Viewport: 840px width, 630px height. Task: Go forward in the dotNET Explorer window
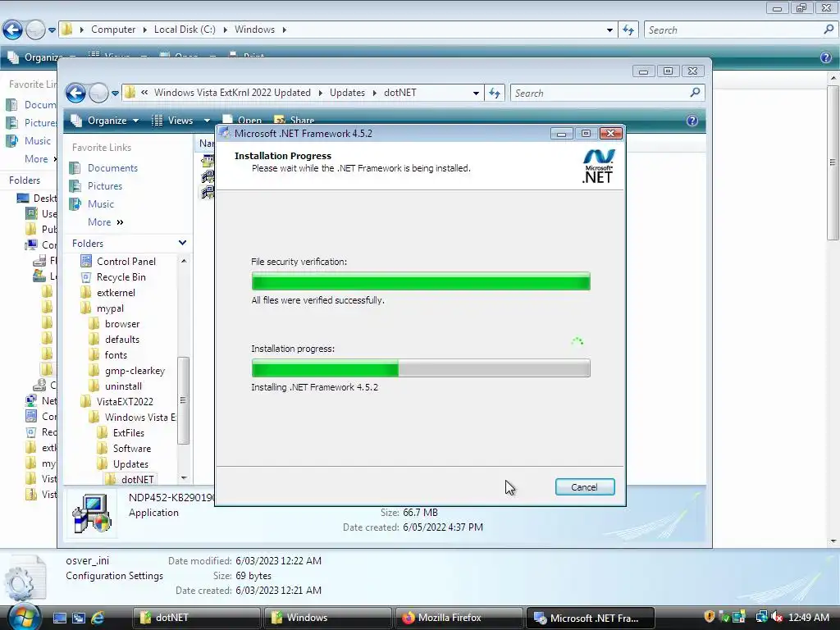click(x=98, y=94)
